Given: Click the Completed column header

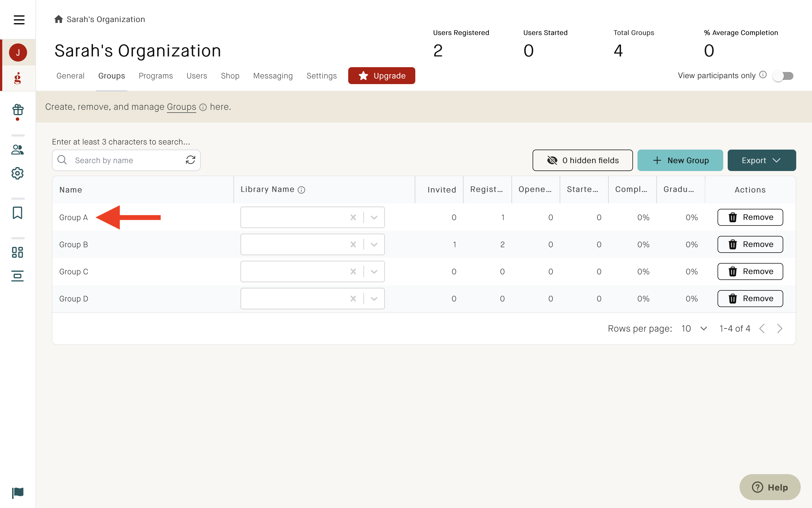Looking at the screenshot, I should (631, 189).
